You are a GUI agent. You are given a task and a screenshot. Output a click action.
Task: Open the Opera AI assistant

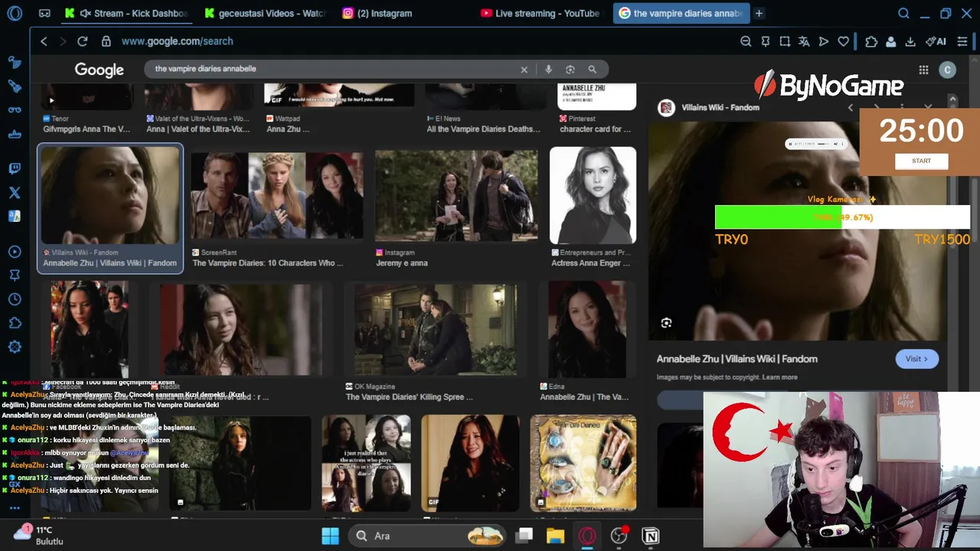[x=936, y=41]
